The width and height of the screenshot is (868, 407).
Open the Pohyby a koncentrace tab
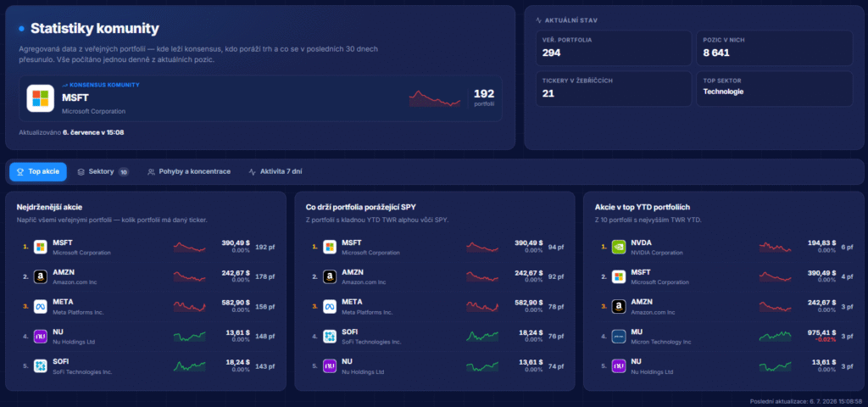189,171
